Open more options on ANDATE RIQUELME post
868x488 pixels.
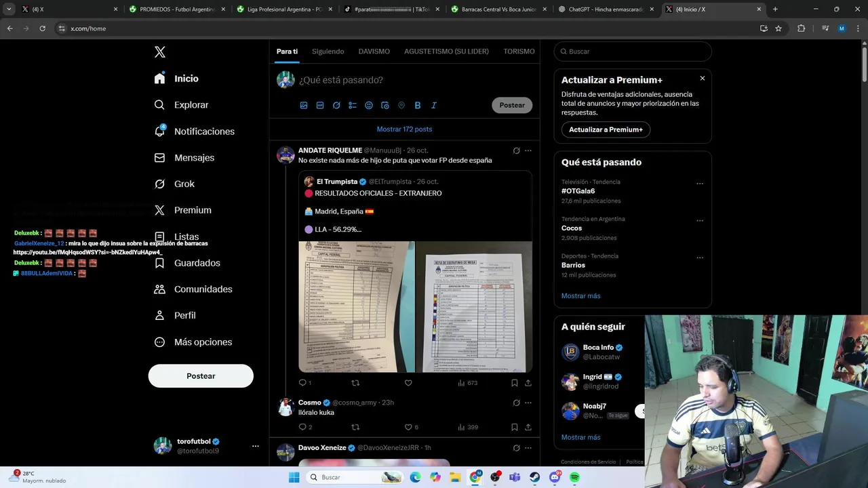(528, 150)
